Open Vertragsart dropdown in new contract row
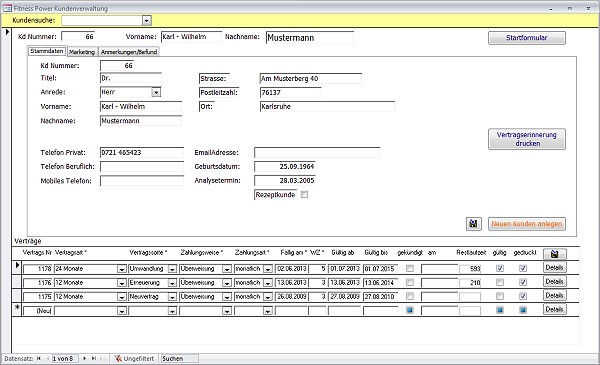This screenshot has height=365, width=600. tap(121, 311)
